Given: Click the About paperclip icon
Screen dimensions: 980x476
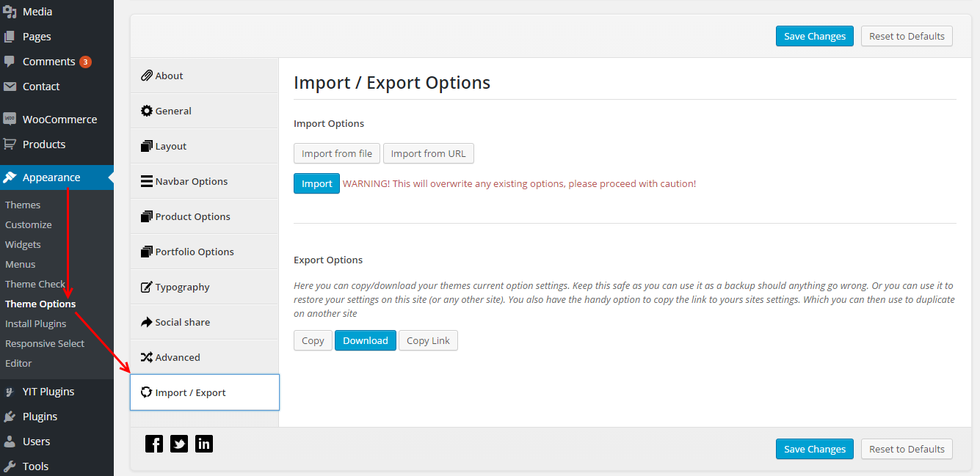Looking at the screenshot, I should (147, 76).
